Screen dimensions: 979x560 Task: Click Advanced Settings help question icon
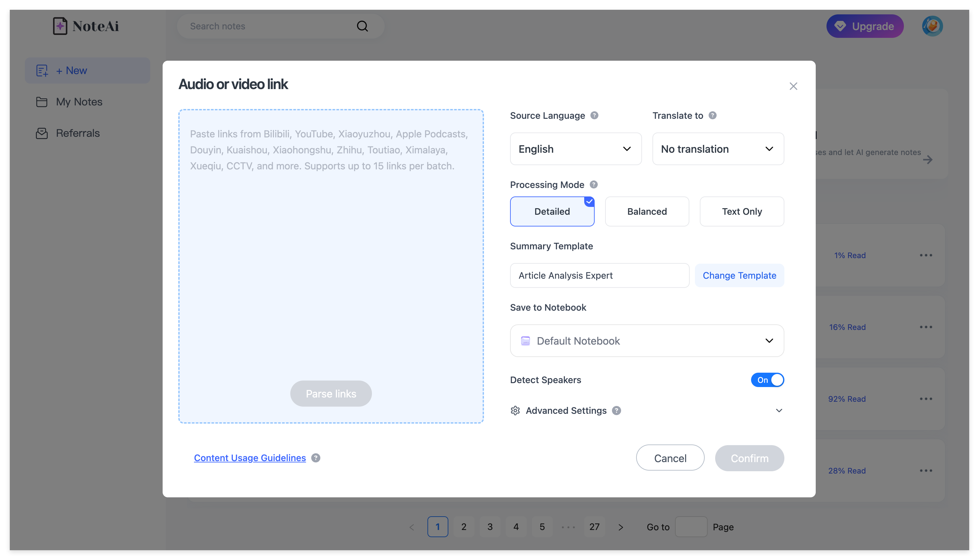pyautogui.click(x=616, y=411)
